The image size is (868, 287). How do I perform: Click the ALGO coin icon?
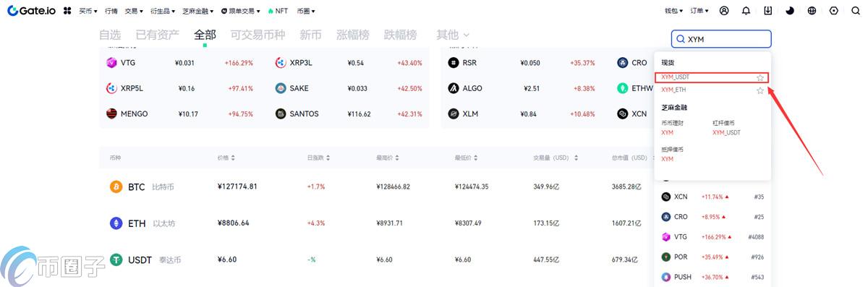pos(454,88)
